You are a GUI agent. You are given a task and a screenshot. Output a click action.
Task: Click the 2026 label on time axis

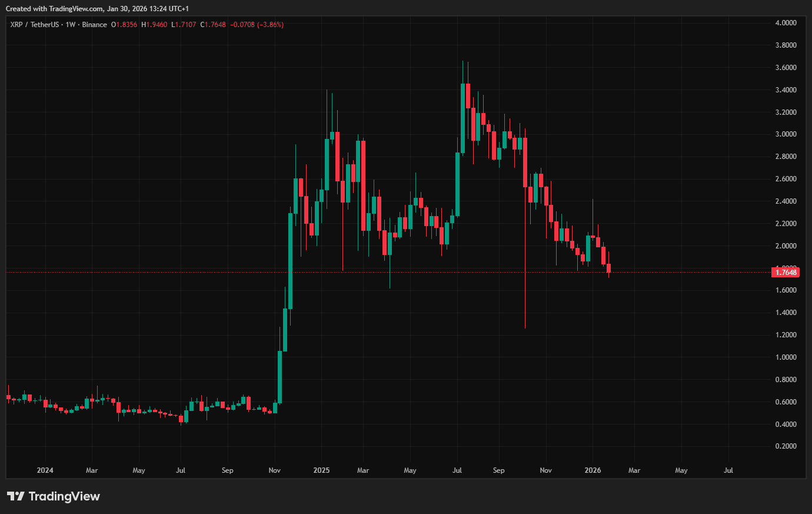click(x=593, y=470)
